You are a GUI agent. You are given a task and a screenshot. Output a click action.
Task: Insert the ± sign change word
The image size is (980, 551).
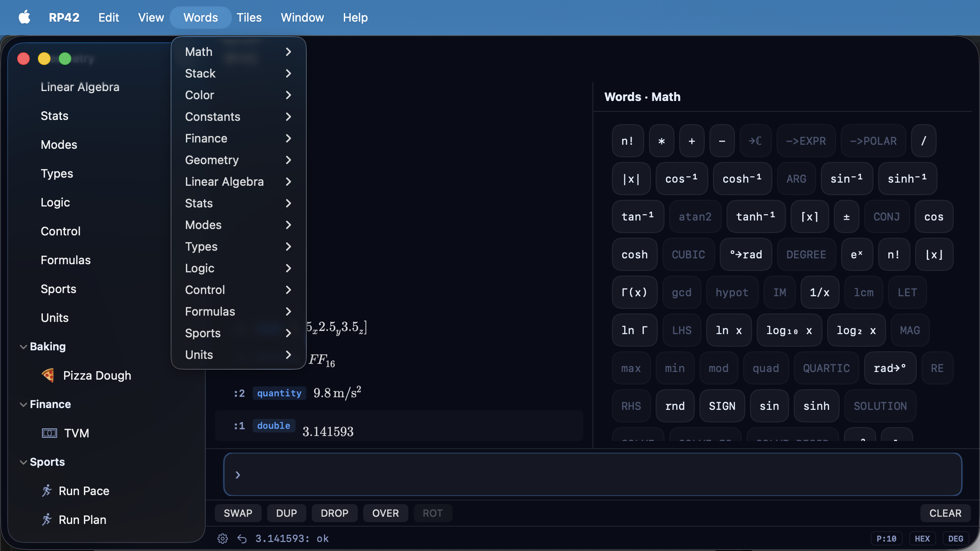[x=846, y=217]
